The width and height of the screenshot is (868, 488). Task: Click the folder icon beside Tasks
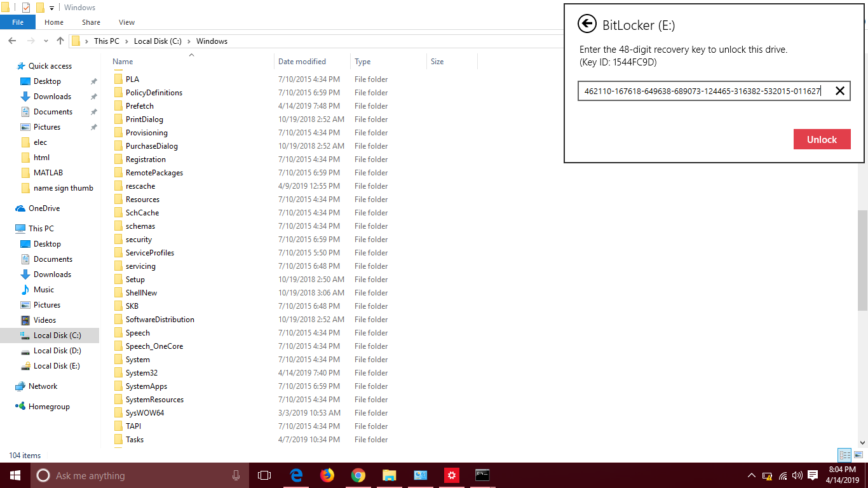point(118,439)
